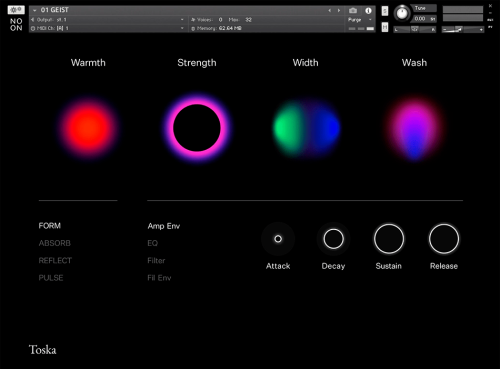Switch to the Fil Env section
Viewport: 500px width, 369px height.
[x=159, y=278]
